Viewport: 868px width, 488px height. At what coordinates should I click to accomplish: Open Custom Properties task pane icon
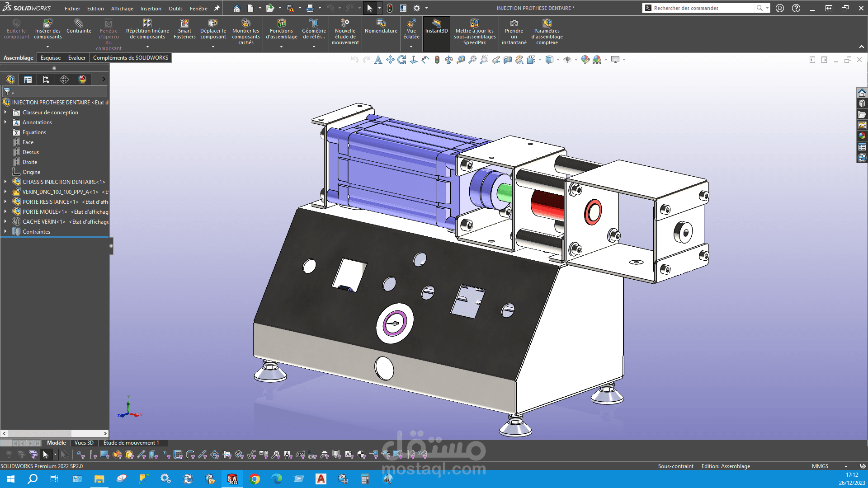coord(862,147)
